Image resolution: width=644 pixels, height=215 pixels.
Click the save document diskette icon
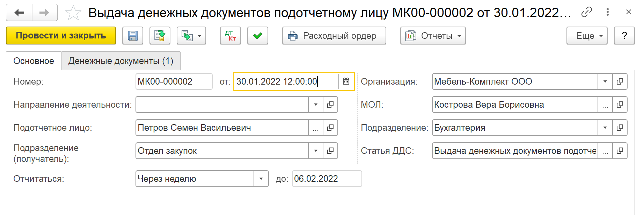click(133, 36)
